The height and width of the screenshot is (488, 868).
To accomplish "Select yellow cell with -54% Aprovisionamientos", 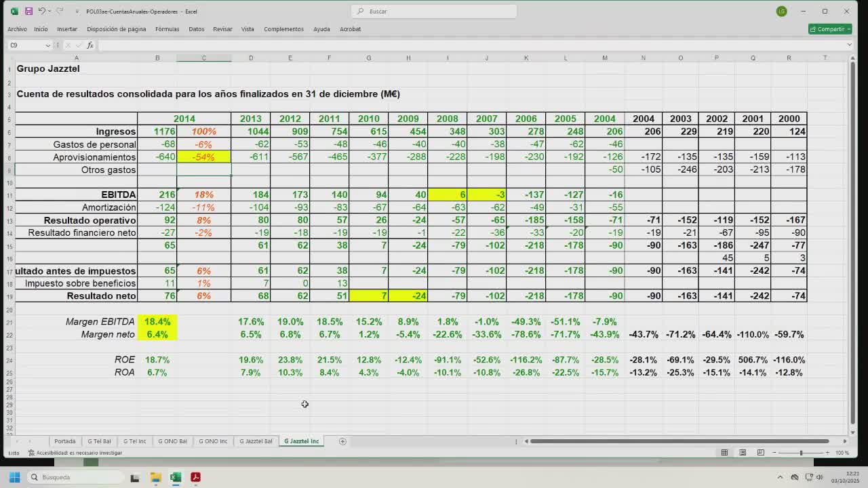I will [x=203, y=157].
